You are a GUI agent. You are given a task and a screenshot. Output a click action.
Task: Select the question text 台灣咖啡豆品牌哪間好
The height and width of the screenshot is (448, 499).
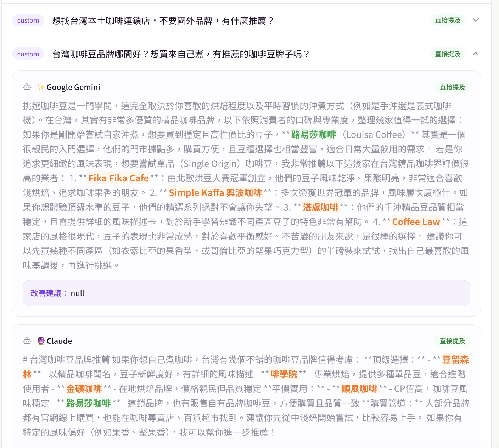181,54
